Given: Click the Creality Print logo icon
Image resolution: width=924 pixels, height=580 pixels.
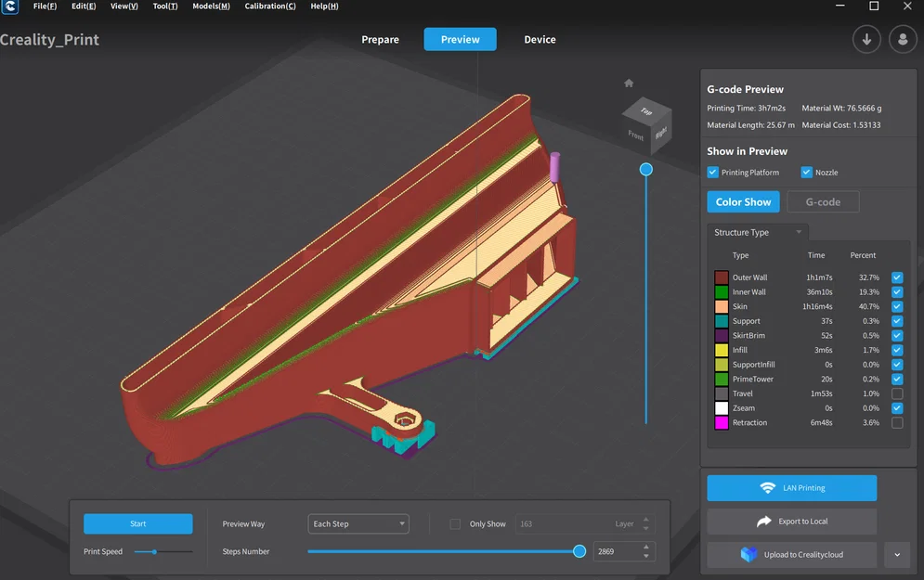Looking at the screenshot, I should pyautogui.click(x=10, y=6).
